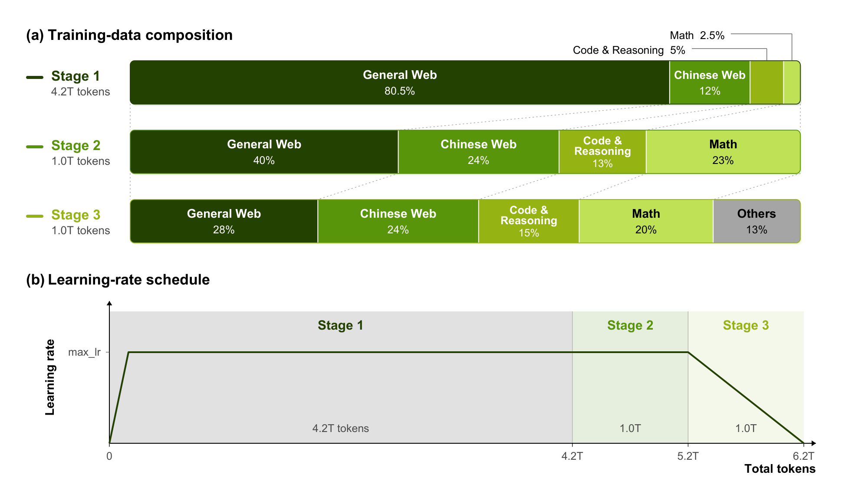The width and height of the screenshot is (842, 504).
Task: Click the 6.2T tick label on x-axis
Action: (803, 456)
